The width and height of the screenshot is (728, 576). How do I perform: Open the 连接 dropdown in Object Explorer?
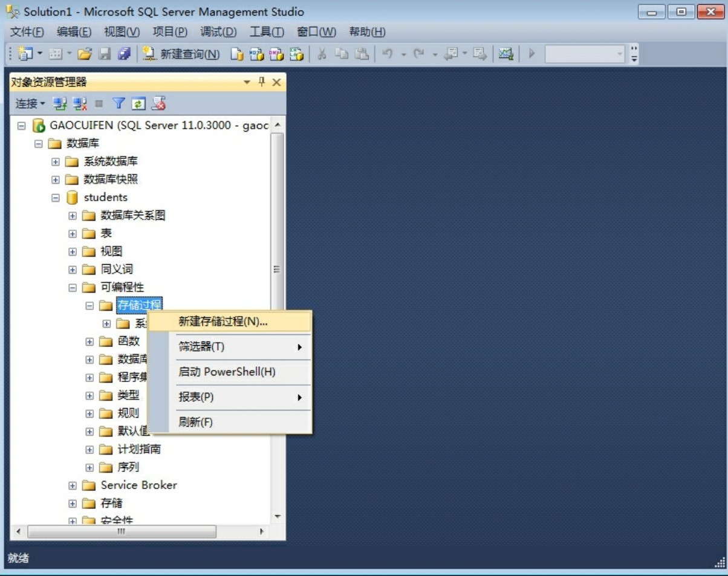(30, 103)
